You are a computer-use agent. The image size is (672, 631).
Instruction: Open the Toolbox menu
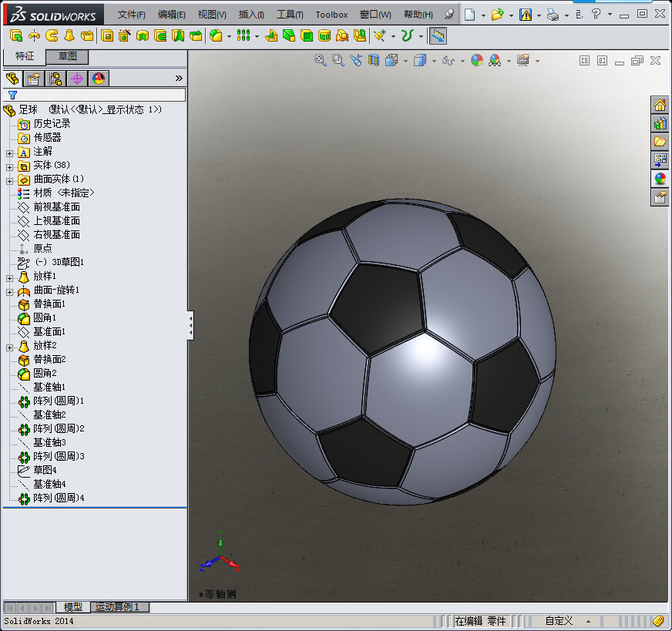click(x=331, y=15)
